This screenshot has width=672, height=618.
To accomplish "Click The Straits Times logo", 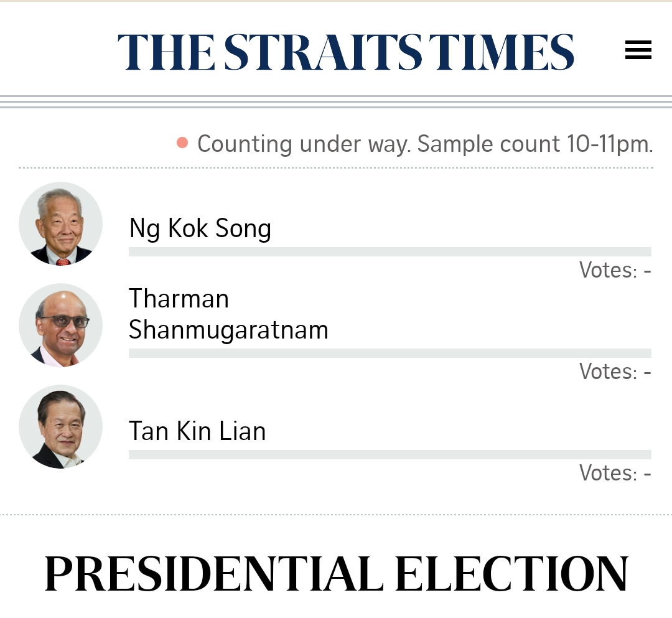I will [346, 52].
